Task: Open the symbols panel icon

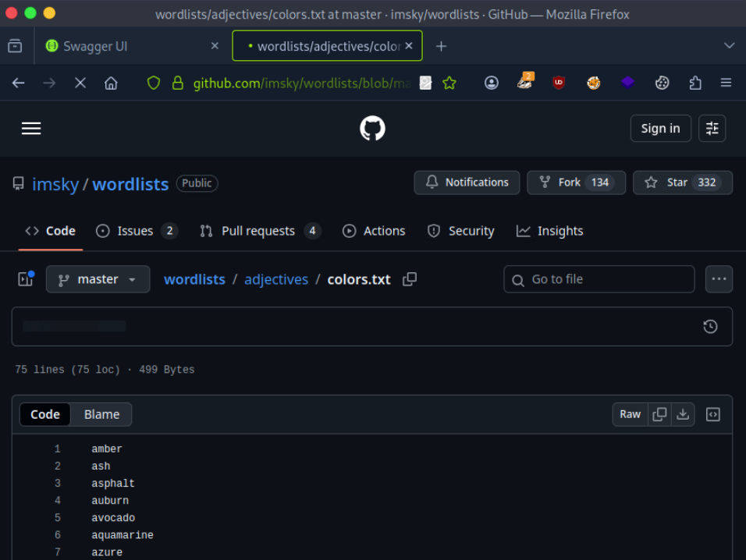Action: (712, 414)
